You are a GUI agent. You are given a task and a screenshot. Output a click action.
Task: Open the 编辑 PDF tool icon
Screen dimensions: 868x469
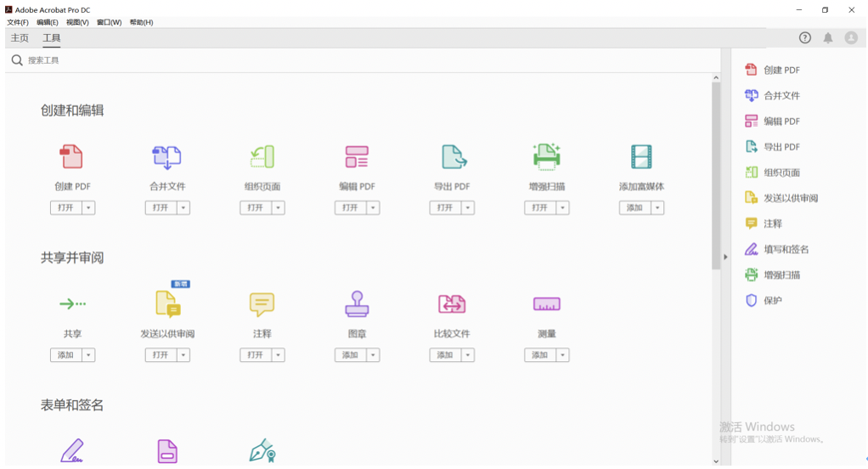coord(357,156)
